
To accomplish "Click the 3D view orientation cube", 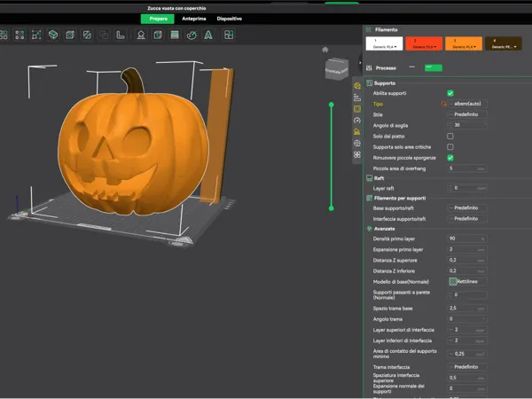I will (337, 69).
